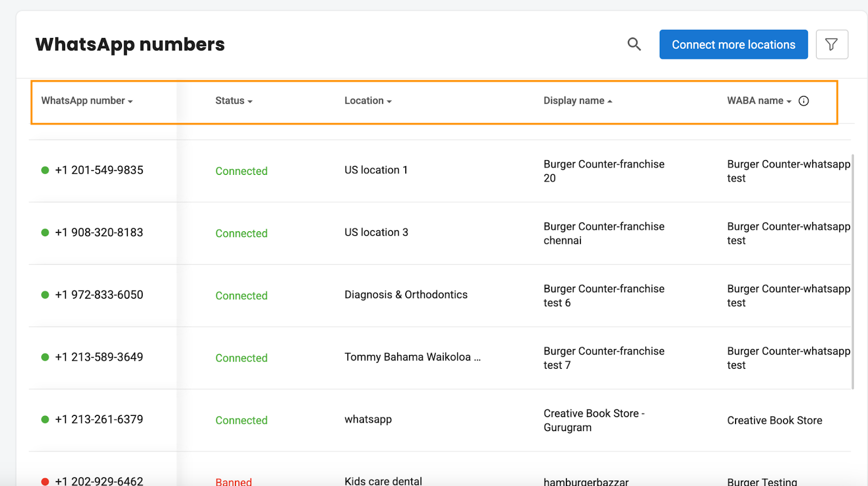The image size is (868, 486).
Task: Click green status dot for +1 213-261-6379
Action: [x=45, y=420]
